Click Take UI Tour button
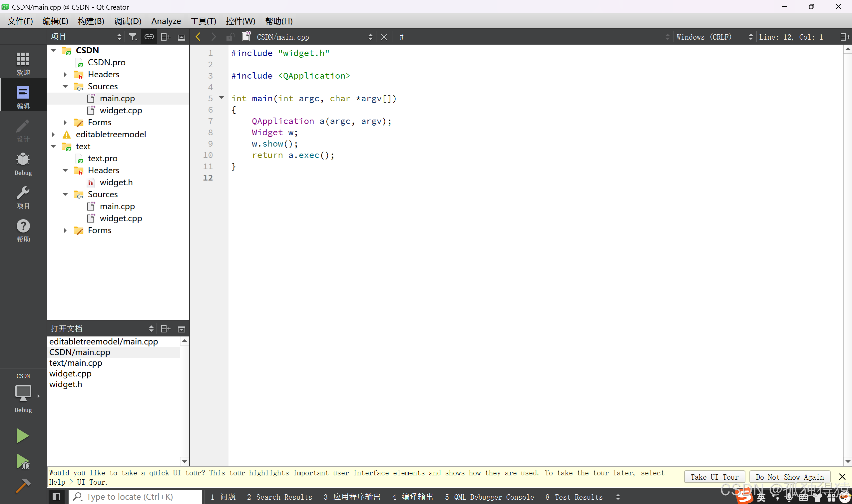 click(714, 477)
